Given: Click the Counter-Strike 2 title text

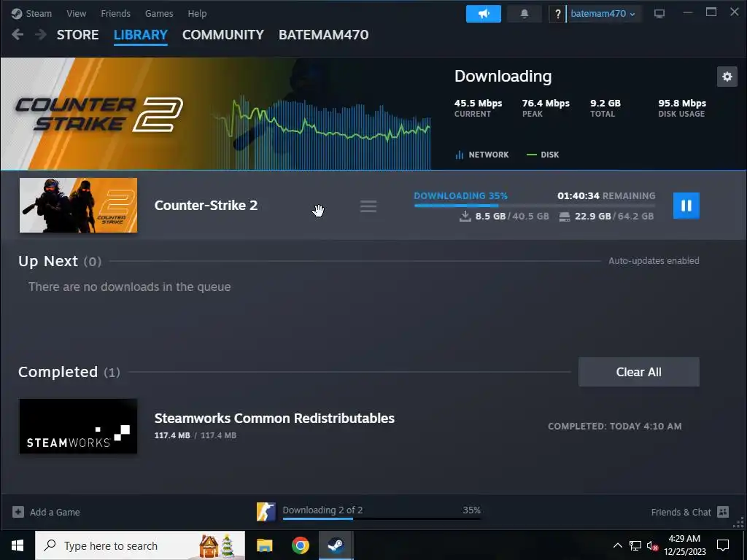Looking at the screenshot, I should click(x=206, y=206).
